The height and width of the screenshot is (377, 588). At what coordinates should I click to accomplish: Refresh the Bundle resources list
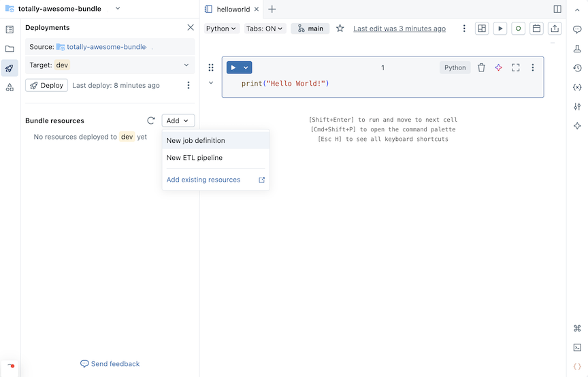[151, 120]
